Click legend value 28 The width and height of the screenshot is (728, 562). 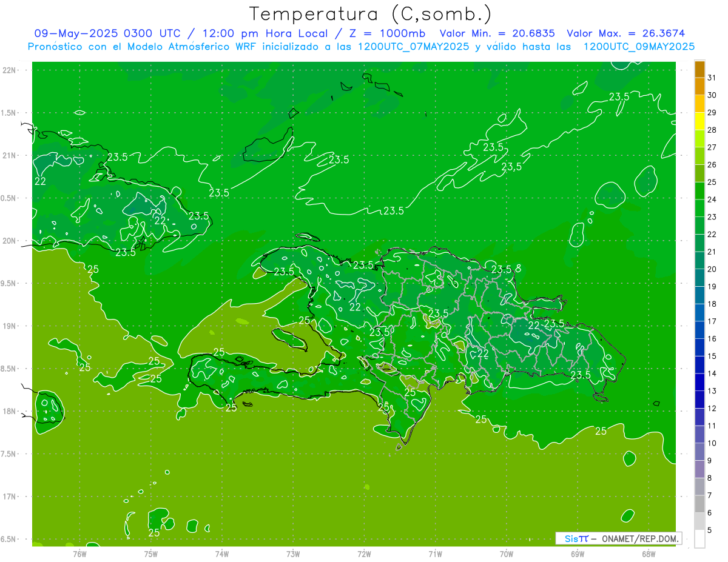(712, 130)
